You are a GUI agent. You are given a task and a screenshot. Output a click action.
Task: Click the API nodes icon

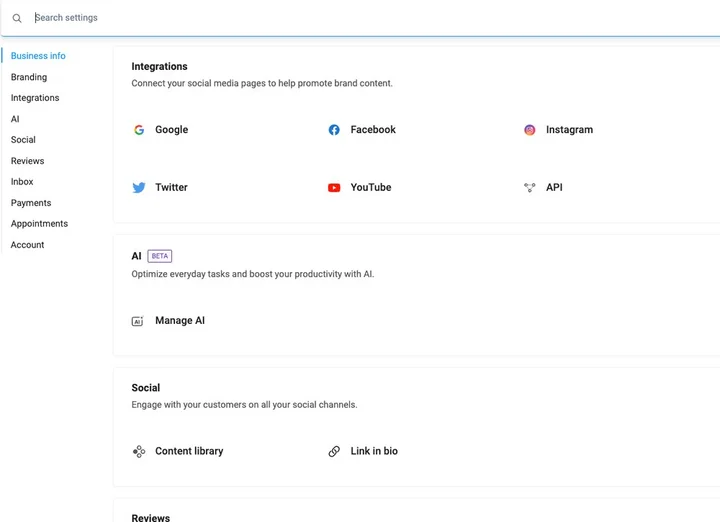pos(529,187)
